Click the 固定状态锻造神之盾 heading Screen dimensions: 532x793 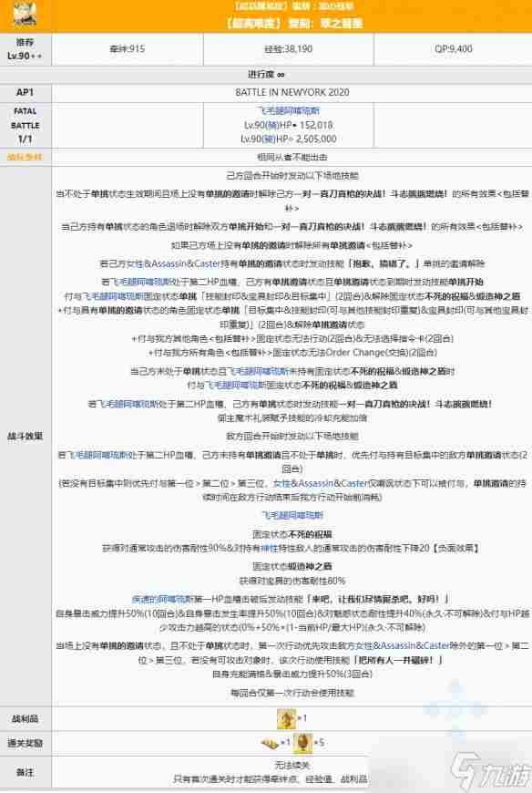tap(292, 566)
